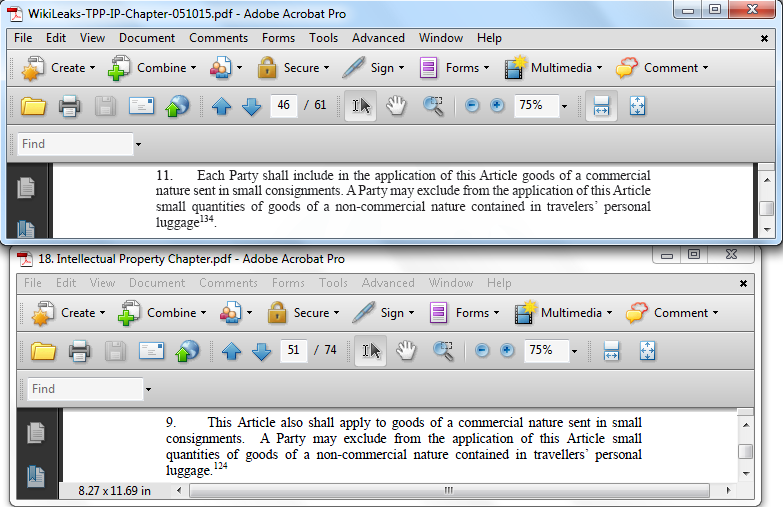
Task: Vertical scrollbar thumb in WikiLeaks window
Action: (767, 208)
